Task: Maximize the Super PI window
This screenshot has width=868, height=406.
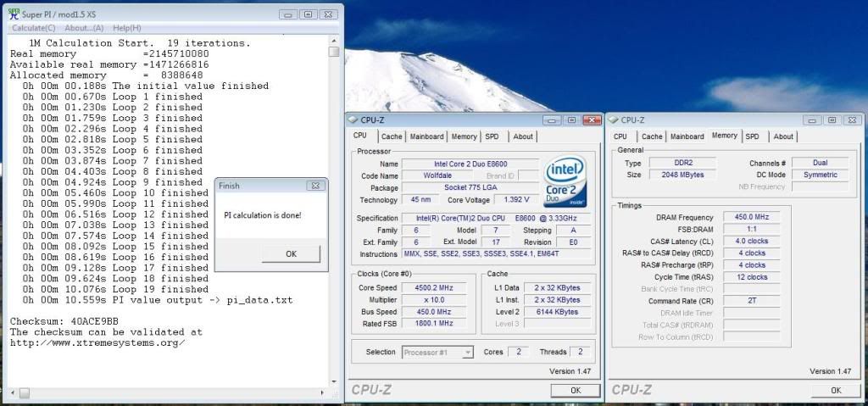Action: 306,14
